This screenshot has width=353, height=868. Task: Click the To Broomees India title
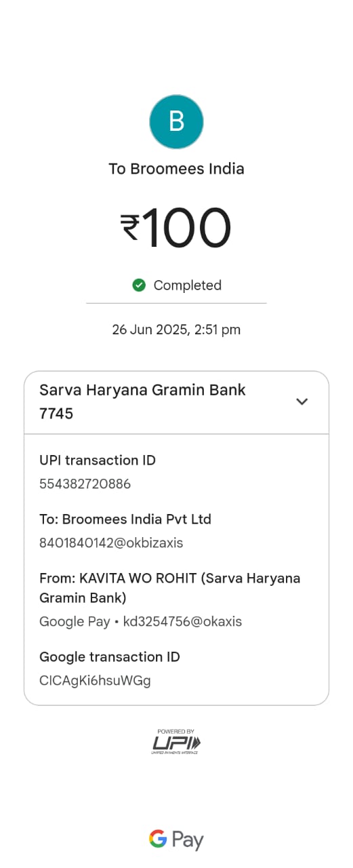tap(176, 169)
